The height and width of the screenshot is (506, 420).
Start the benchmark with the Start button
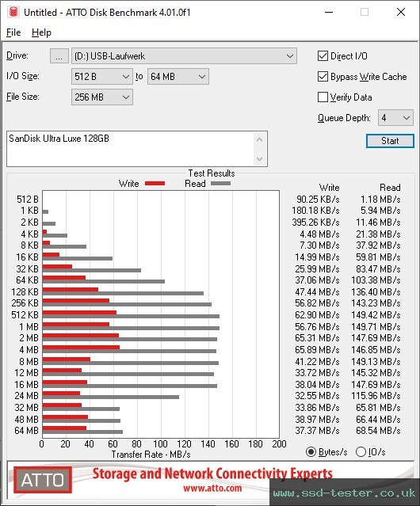click(x=390, y=141)
